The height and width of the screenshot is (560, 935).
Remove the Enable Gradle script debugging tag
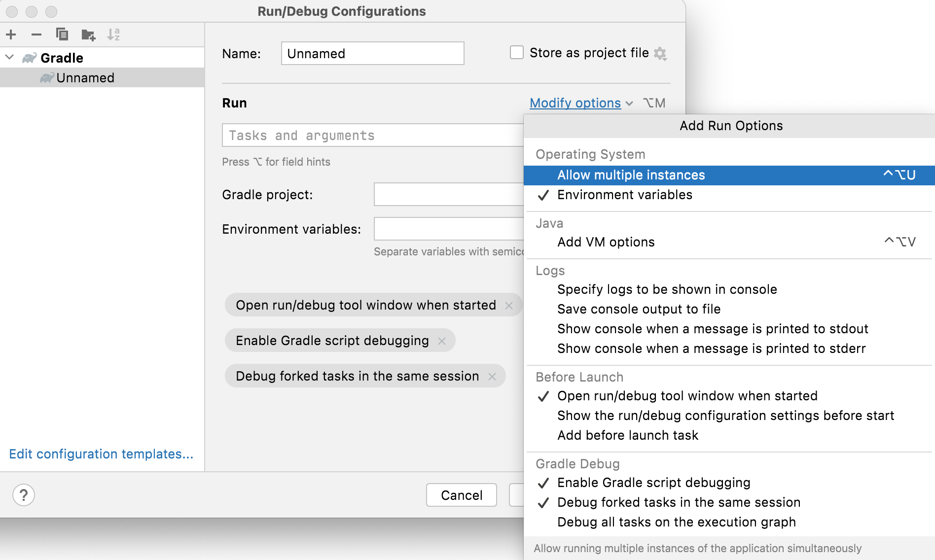coord(442,340)
